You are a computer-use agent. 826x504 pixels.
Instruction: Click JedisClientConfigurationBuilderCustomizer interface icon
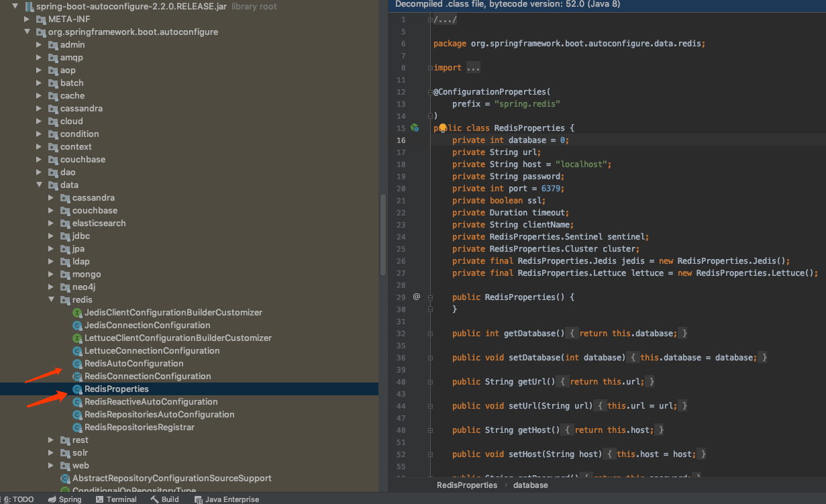(77, 313)
